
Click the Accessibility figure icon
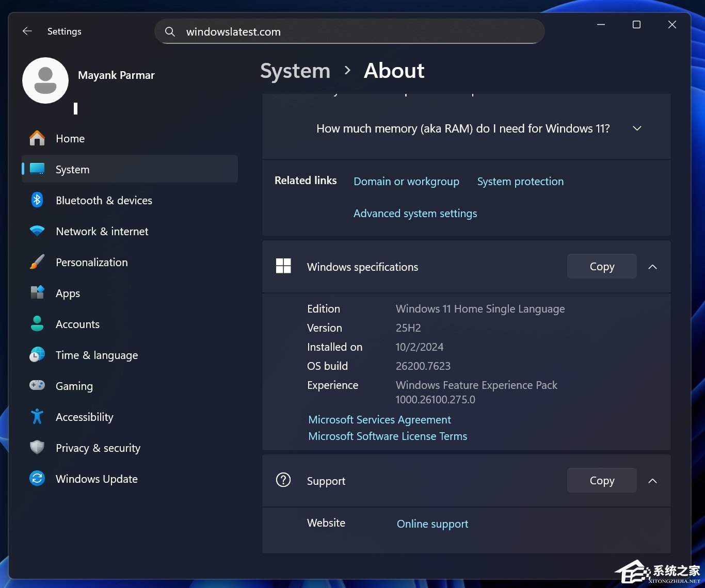[x=37, y=417]
